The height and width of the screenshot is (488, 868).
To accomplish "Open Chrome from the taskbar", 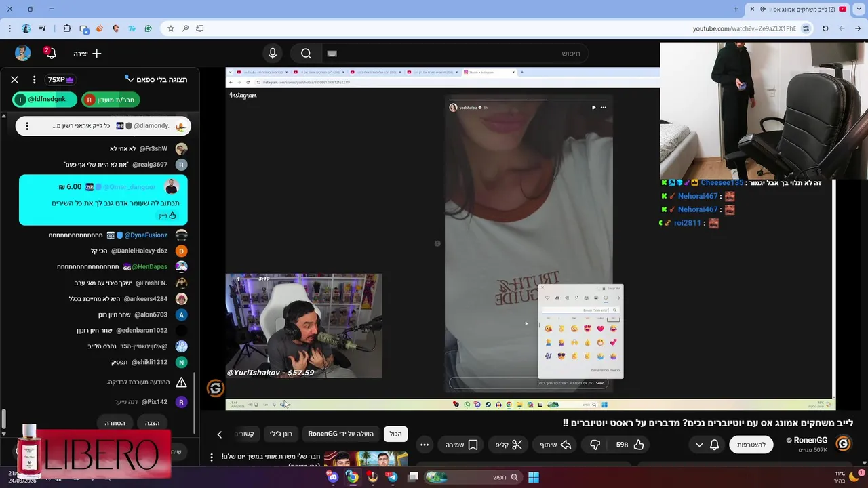I will point(353,477).
